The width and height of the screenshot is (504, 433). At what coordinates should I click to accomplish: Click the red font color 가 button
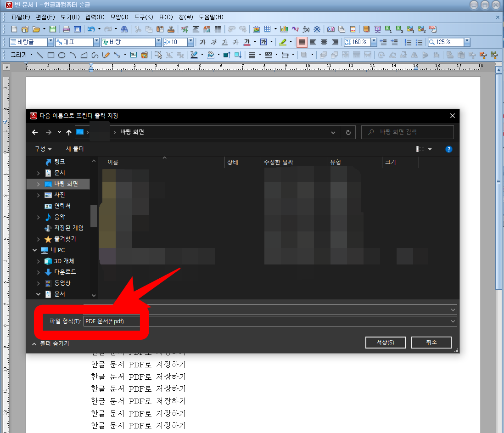click(x=247, y=42)
